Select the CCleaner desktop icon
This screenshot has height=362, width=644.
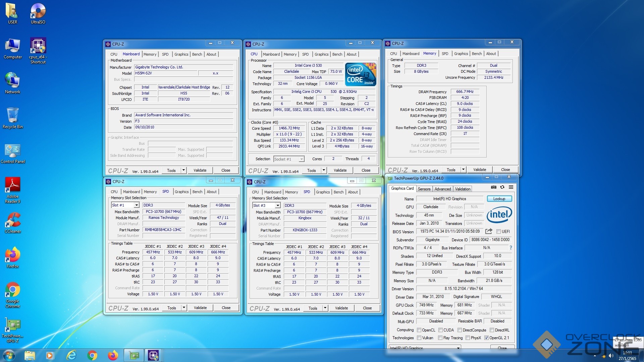13,223
